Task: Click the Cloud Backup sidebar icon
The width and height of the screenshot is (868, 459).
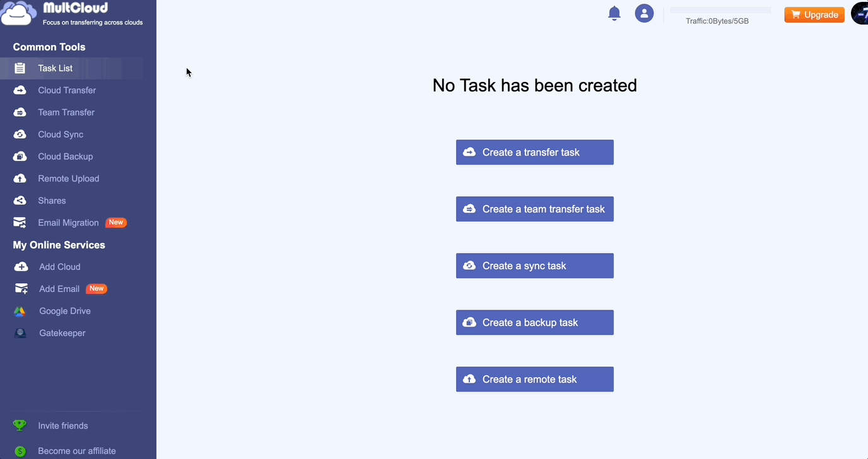Action: point(20,156)
